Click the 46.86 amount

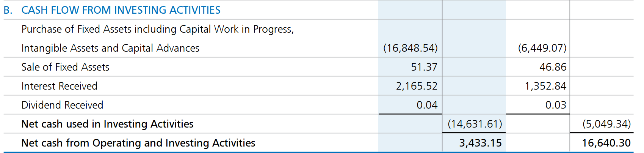coord(553,67)
